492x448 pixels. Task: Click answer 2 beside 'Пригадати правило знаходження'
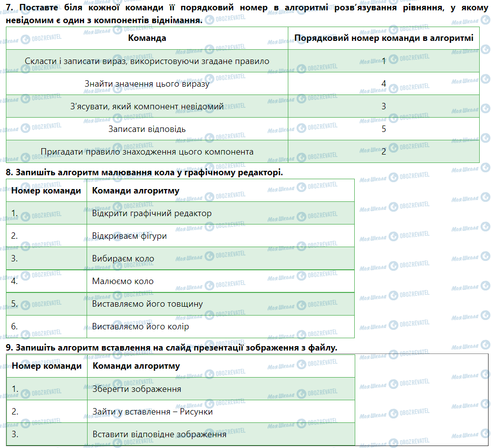383,152
